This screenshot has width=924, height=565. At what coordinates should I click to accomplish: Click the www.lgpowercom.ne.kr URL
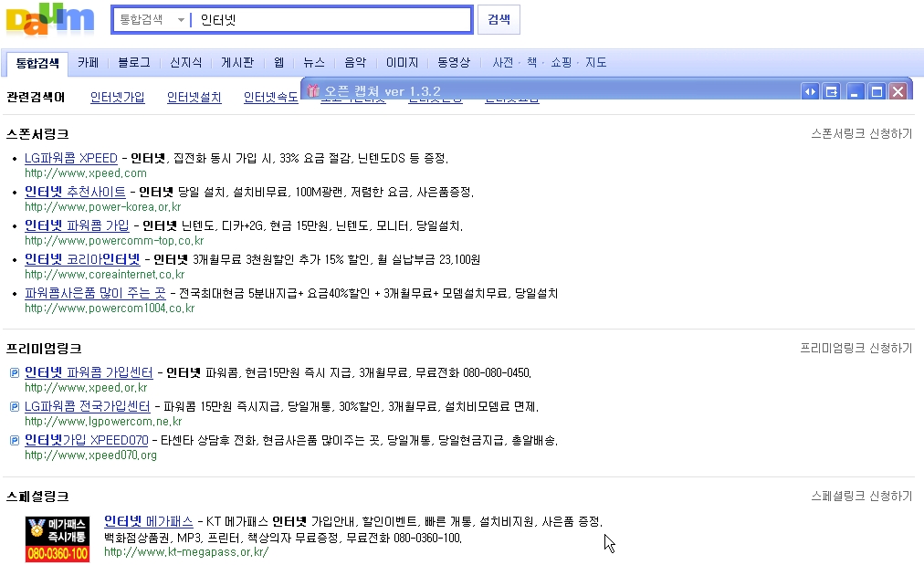(x=103, y=422)
